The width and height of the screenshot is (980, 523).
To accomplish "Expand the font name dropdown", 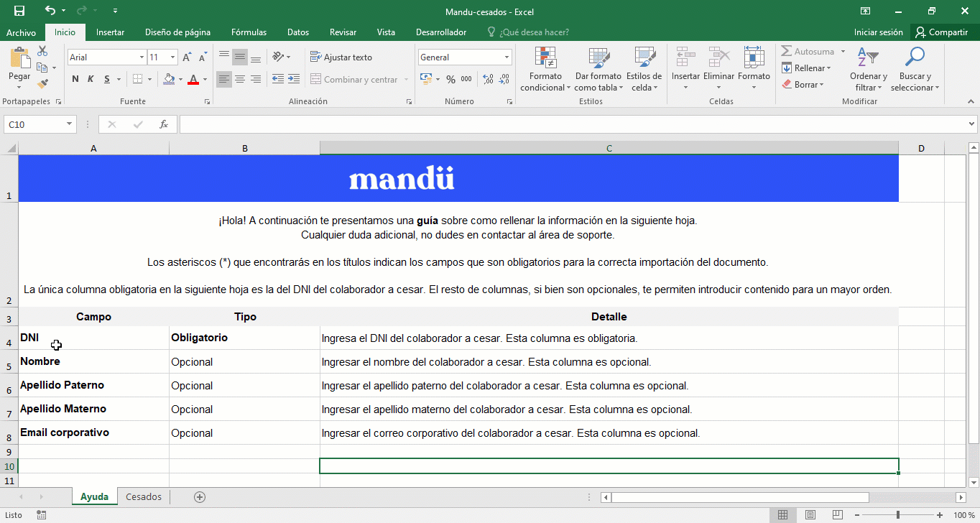I will pos(142,57).
